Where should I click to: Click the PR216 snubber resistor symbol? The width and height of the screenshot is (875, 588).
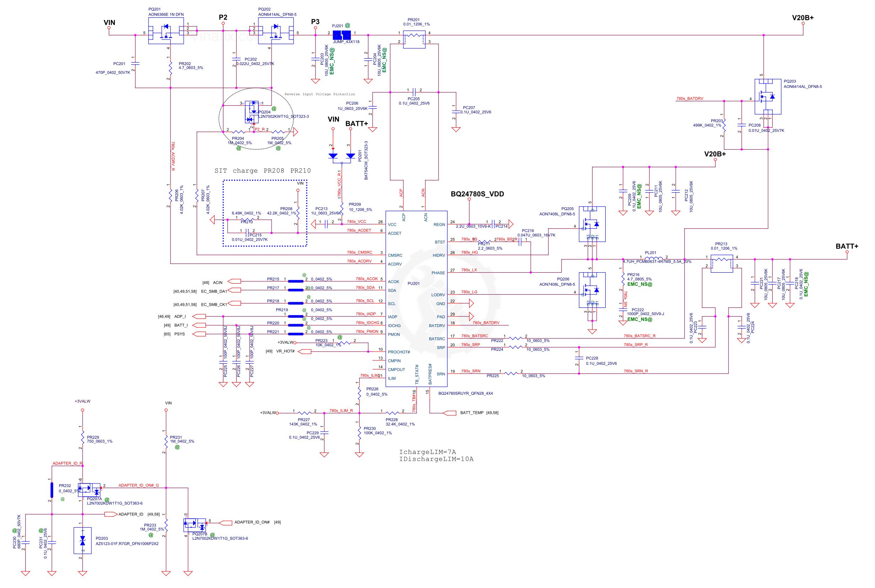(x=623, y=279)
